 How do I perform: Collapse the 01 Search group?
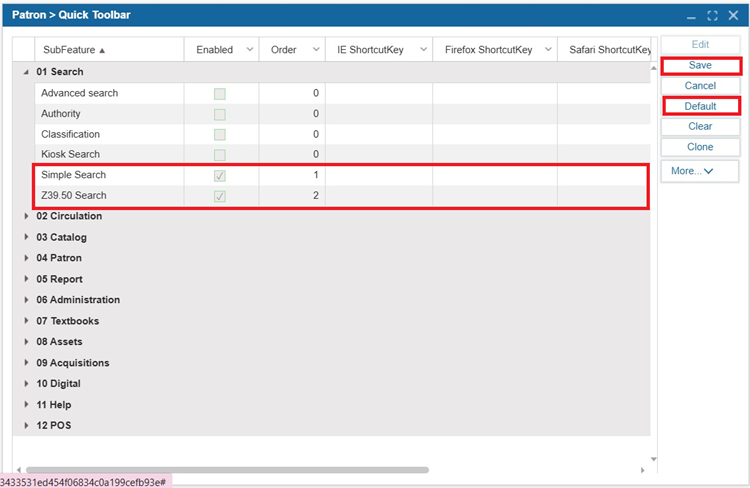[x=26, y=72]
